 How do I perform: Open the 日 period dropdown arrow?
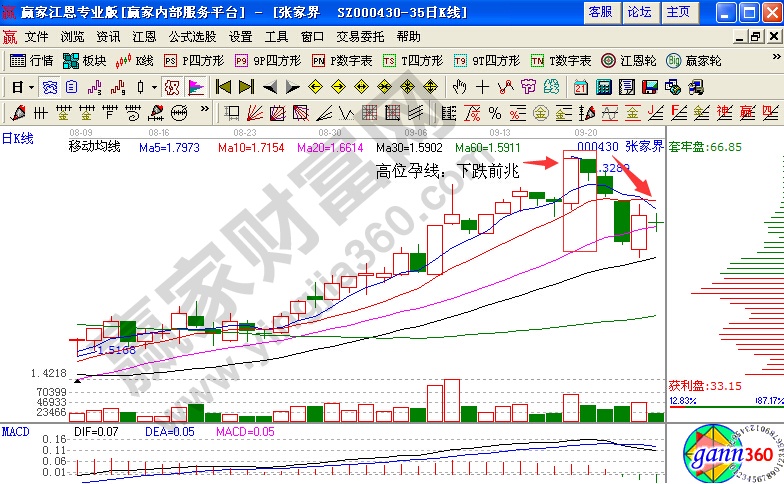pyautogui.click(x=31, y=88)
